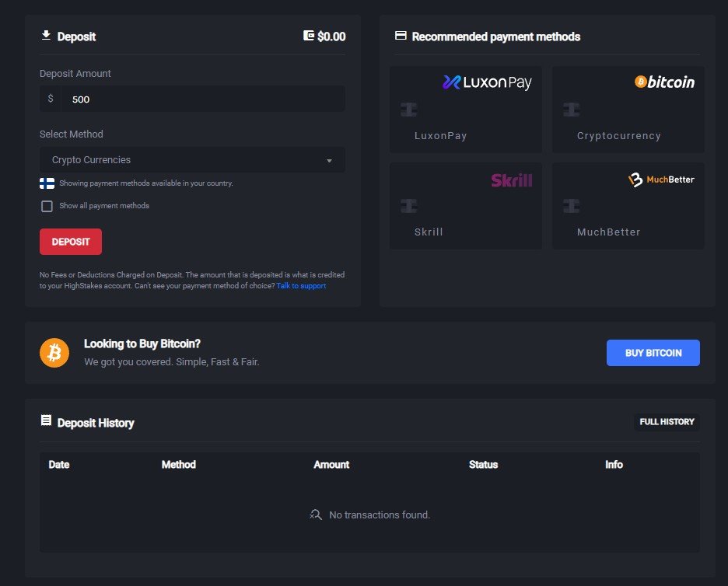The height and width of the screenshot is (586, 728).
Task: Click the small icon above the MuchBetter label
Action: [571, 205]
